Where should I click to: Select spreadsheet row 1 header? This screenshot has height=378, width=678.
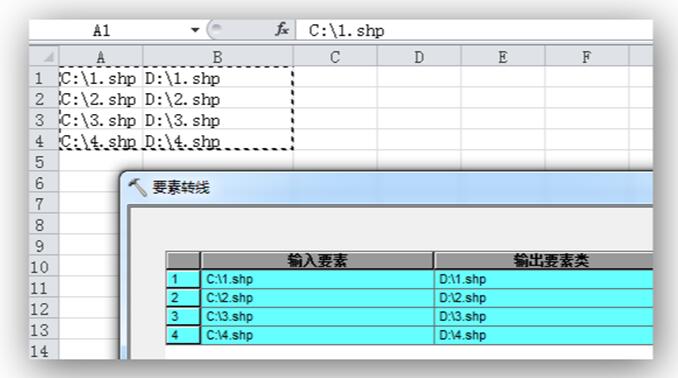tap(44, 78)
